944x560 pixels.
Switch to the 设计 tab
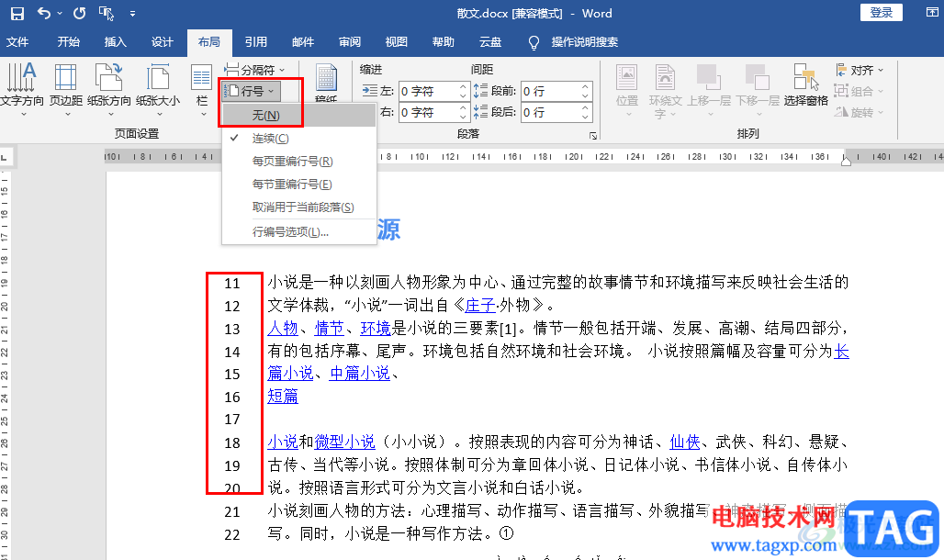(162, 41)
